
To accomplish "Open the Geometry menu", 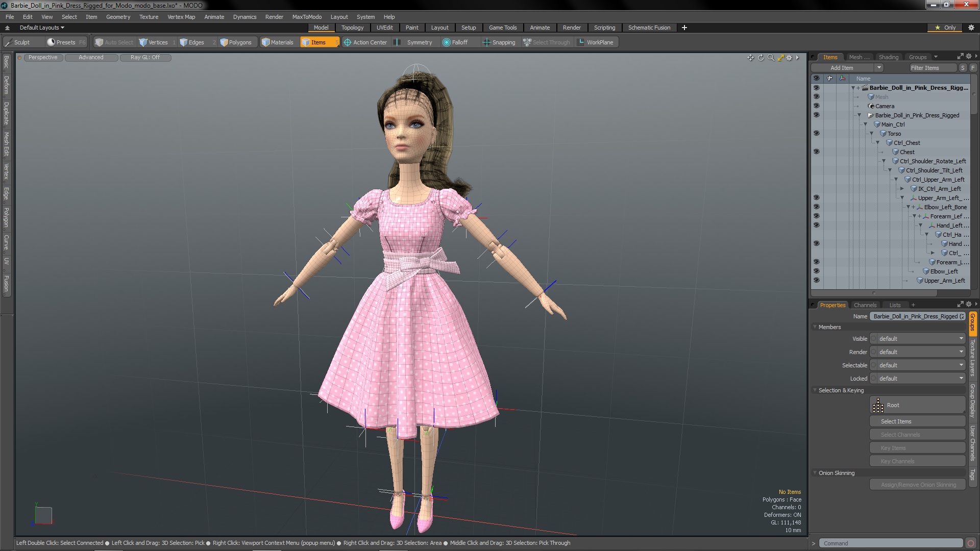I will pyautogui.click(x=118, y=17).
